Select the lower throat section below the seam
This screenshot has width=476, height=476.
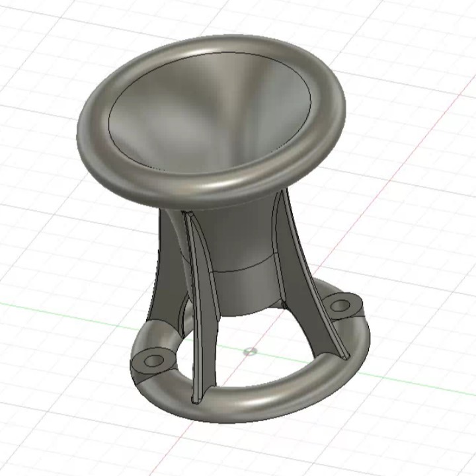tap(245, 291)
